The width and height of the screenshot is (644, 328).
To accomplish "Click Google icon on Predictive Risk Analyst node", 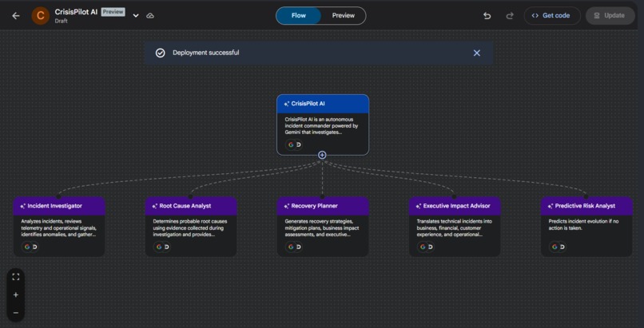I will (555, 247).
